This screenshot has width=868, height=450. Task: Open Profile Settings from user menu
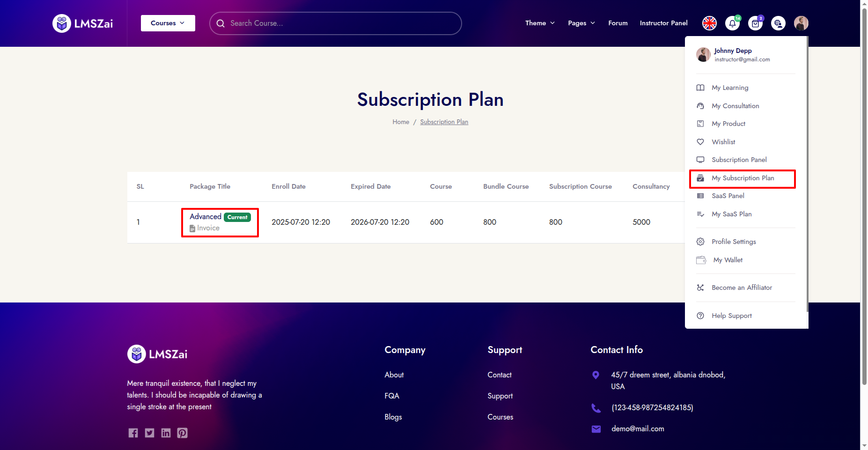(734, 242)
